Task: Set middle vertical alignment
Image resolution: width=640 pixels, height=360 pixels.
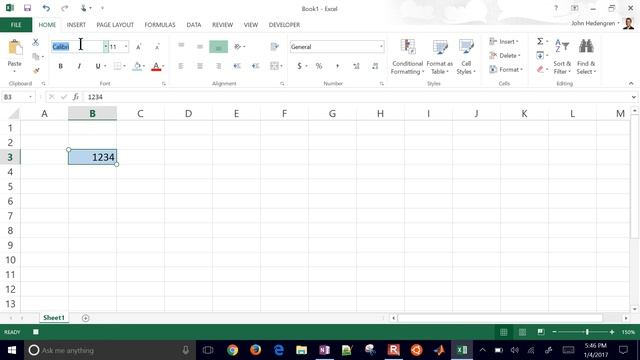Action: (200, 47)
